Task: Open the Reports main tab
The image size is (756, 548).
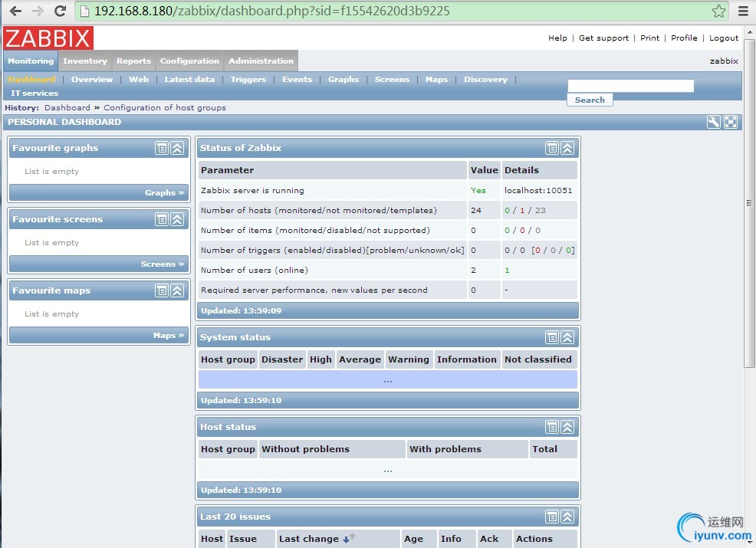Action: (x=133, y=61)
